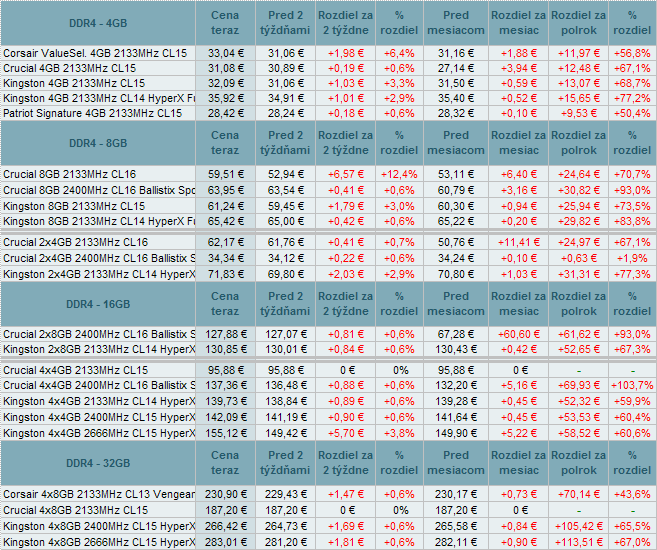Screen dimensions: 657x550
Task: Click the +12,4% two-week difference cell
Action: coord(399,174)
